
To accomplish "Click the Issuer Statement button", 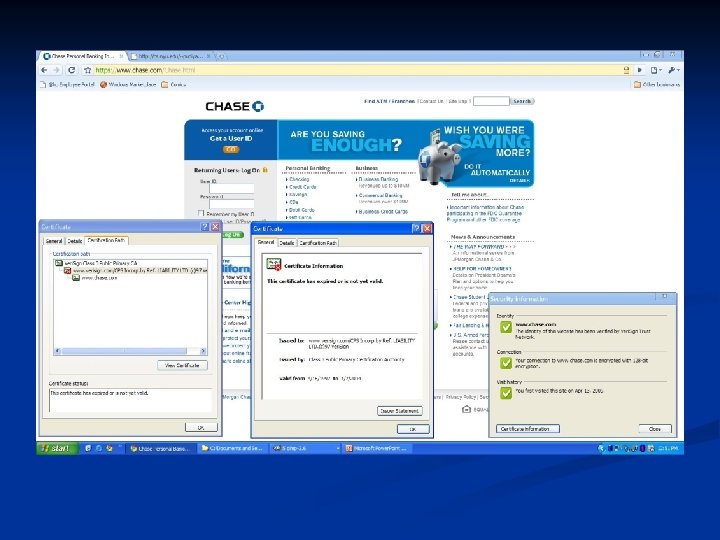I will coord(400,411).
